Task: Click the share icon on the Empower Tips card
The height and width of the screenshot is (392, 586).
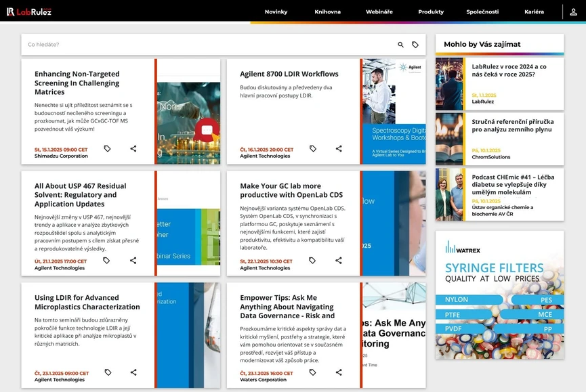Action: [338, 372]
